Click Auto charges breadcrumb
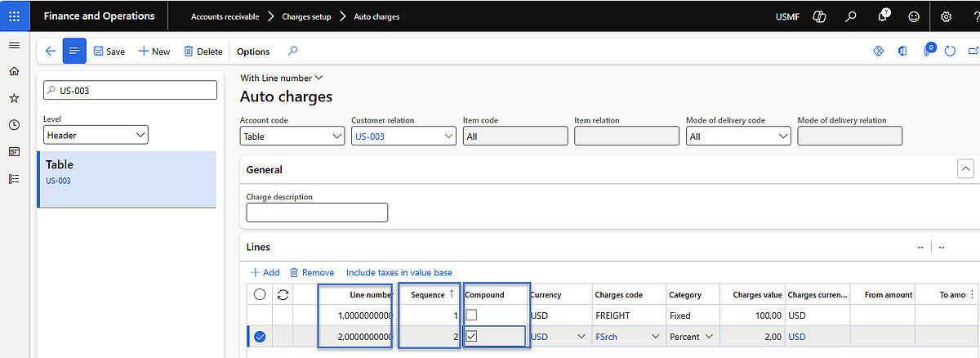This screenshot has width=980, height=358. pyautogui.click(x=376, y=16)
